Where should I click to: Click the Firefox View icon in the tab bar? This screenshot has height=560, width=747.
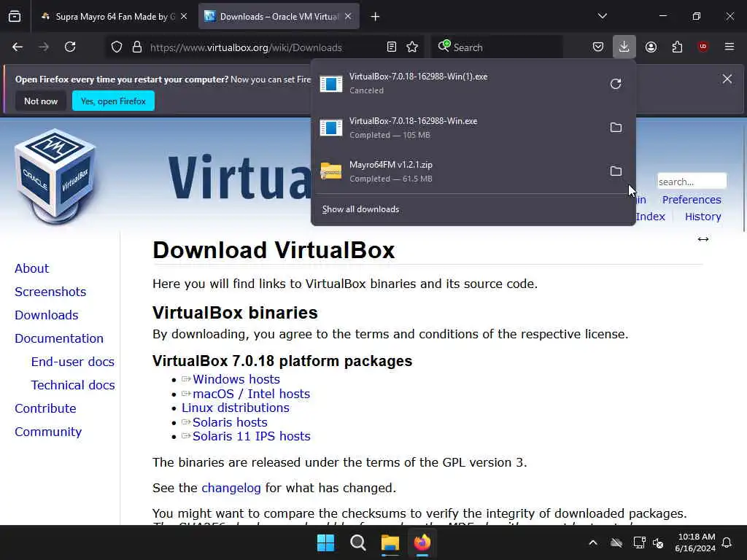(x=15, y=17)
